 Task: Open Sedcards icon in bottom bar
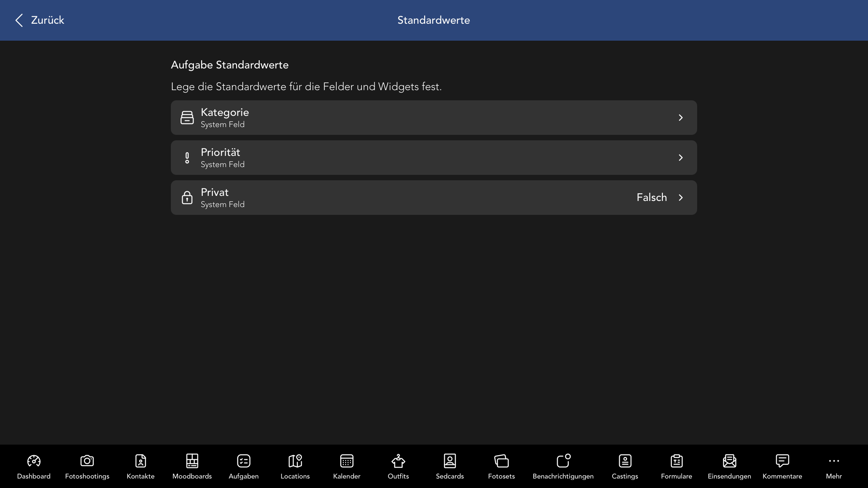(x=450, y=461)
